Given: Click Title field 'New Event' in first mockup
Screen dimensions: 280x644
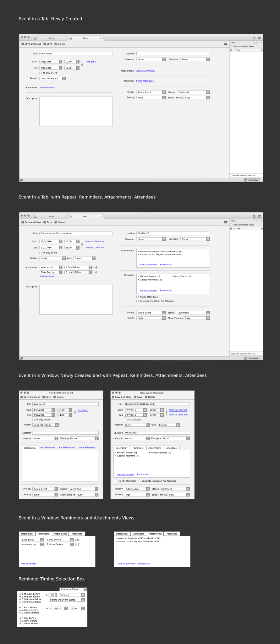Looking at the screenshot, I should (x=76, y=54).
